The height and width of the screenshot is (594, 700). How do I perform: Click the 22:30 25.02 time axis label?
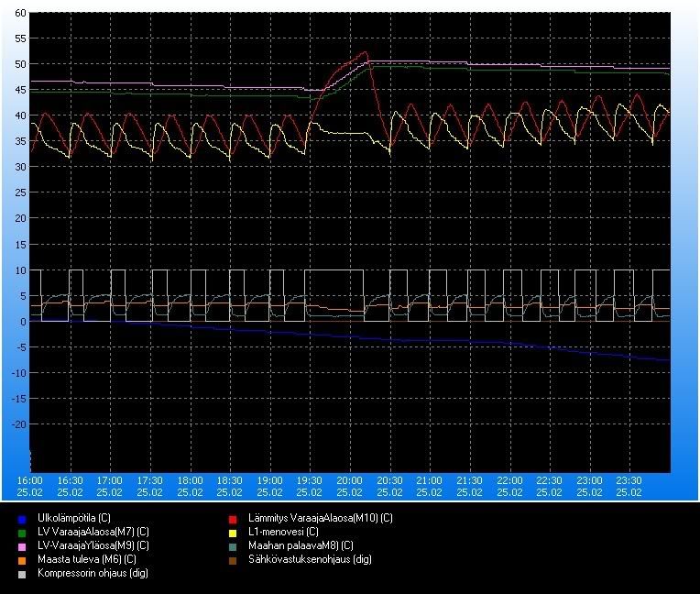pos(549,487)
